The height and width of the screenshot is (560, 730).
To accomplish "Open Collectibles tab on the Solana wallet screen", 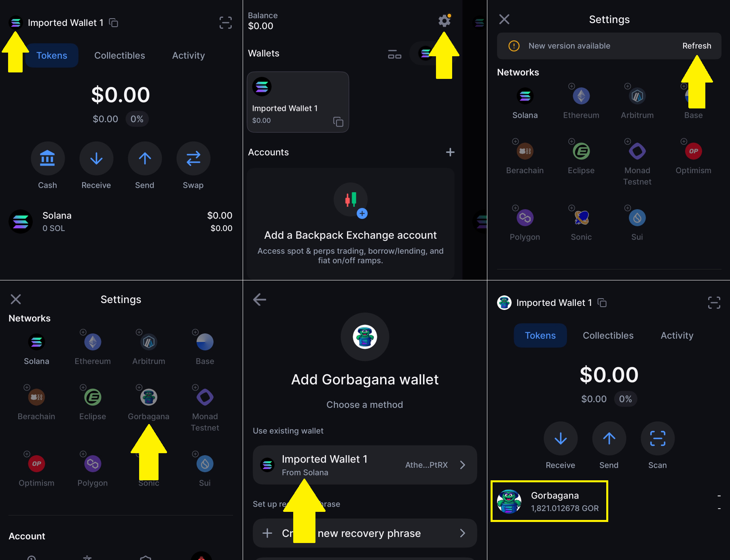I will pos(120,55).
